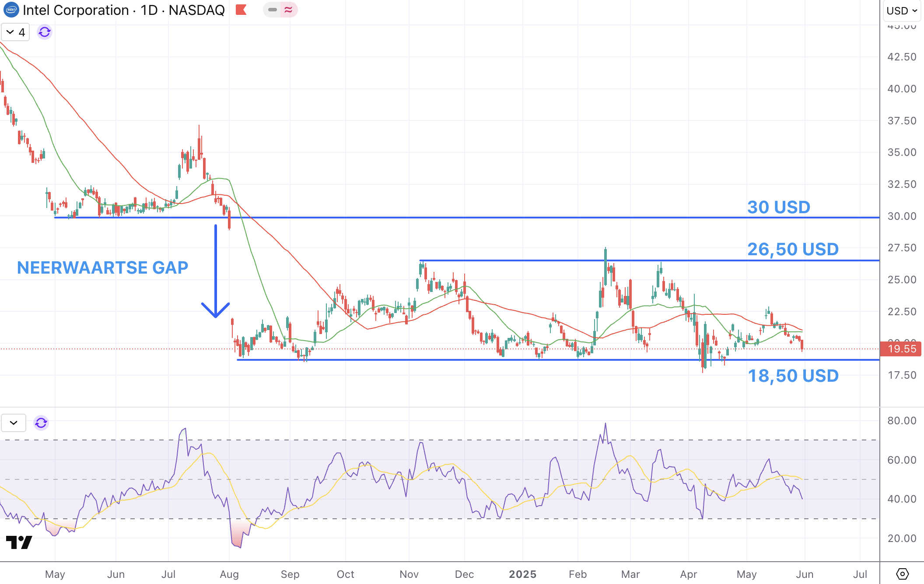Click the pink approximate-sign icon
Viewport: 924px width, 584px height.
tap(288, 10)
